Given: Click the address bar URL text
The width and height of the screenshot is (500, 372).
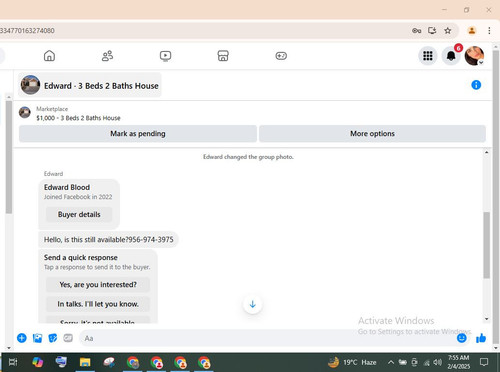Looking at the screenshot, I should pyautogui.click(x=27, y=31).
